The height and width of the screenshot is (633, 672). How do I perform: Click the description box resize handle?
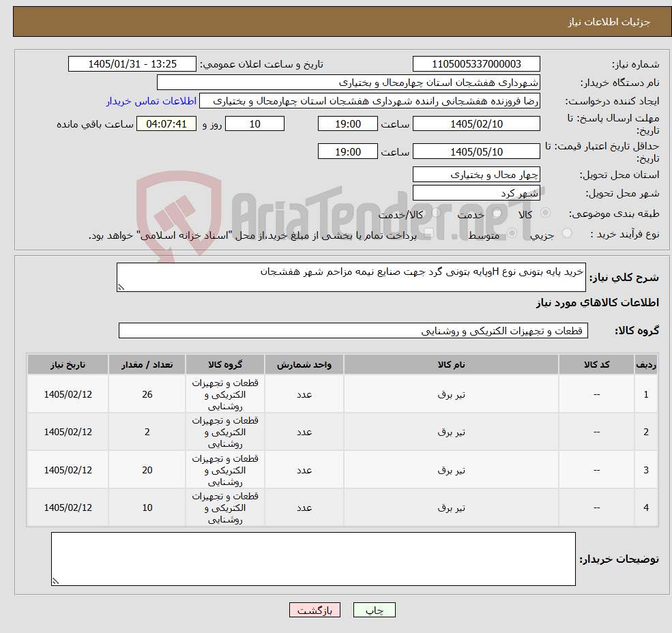pyautogui.click(x=121, y=288)
